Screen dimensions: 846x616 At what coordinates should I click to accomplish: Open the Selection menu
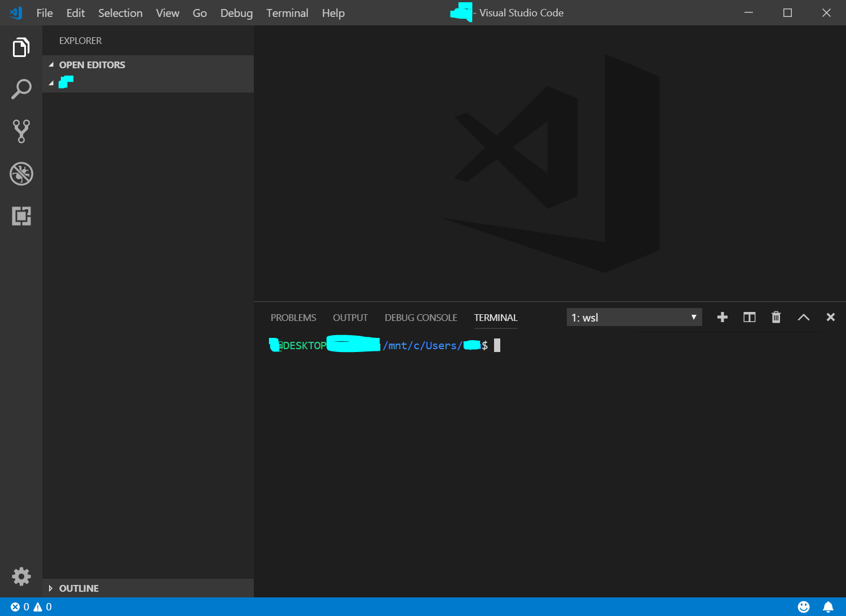120,13
